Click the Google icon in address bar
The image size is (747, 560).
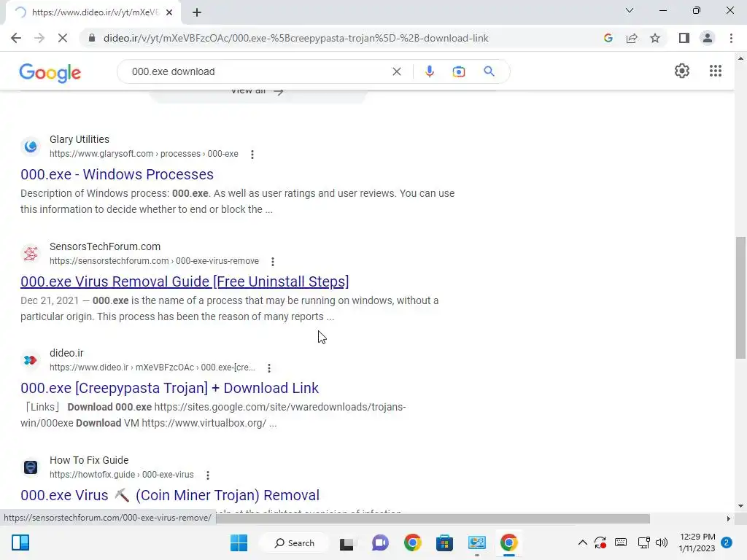coord(608,38)
